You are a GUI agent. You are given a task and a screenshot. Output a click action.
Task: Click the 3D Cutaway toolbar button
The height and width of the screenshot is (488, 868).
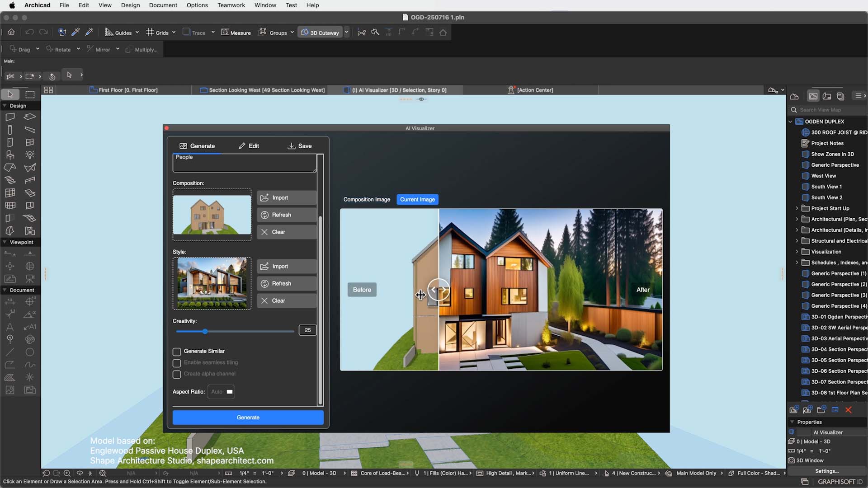(x=320, y=33)
